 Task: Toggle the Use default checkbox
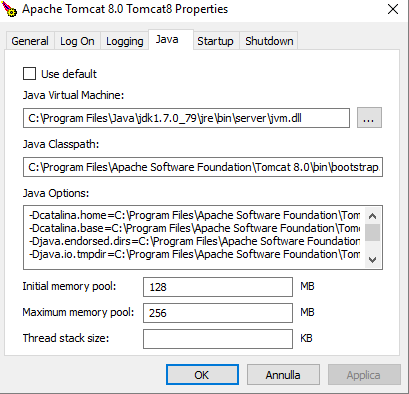coord(29,74)
